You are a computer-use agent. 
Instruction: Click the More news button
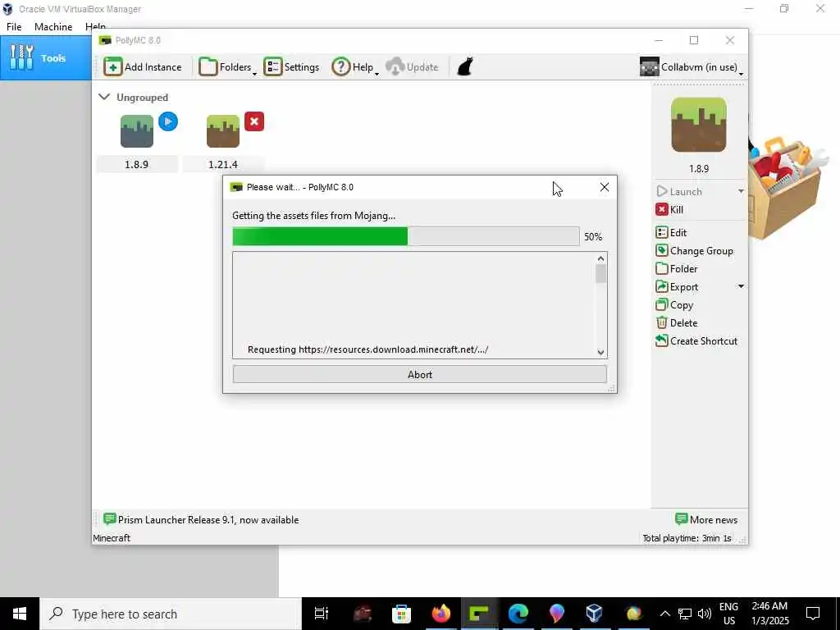(x=706, y=519)
